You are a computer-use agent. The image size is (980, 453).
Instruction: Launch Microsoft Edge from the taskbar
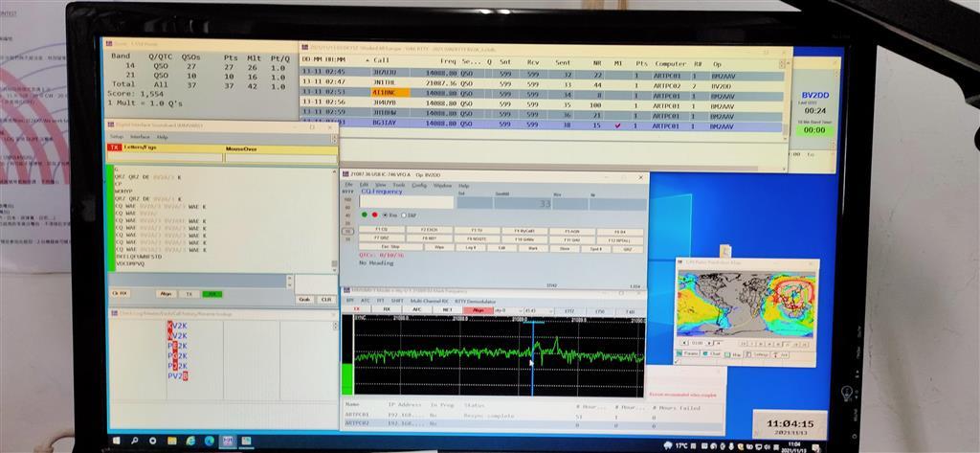(209, 441)
